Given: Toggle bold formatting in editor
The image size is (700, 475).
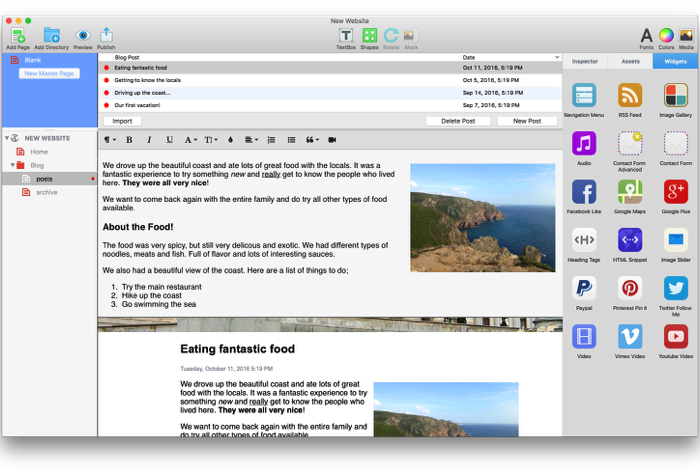Looking at the screenshot, I should [x=129, y=139].
